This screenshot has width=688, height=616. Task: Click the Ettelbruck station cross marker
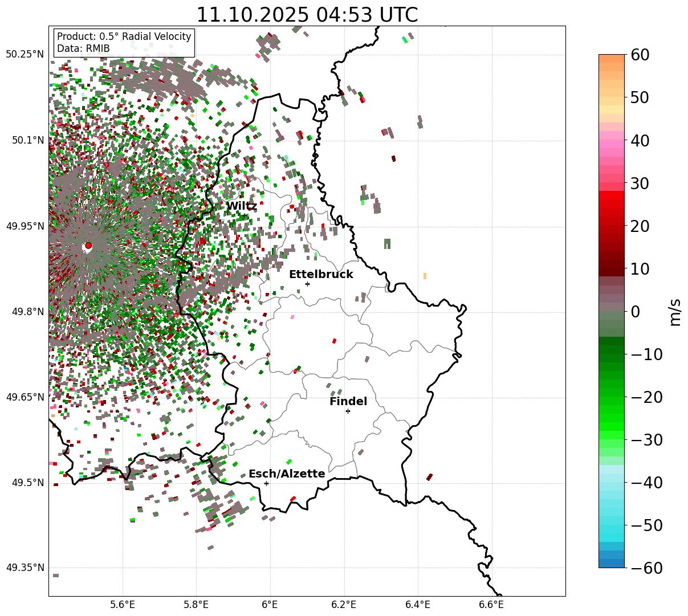pos(308,284)
